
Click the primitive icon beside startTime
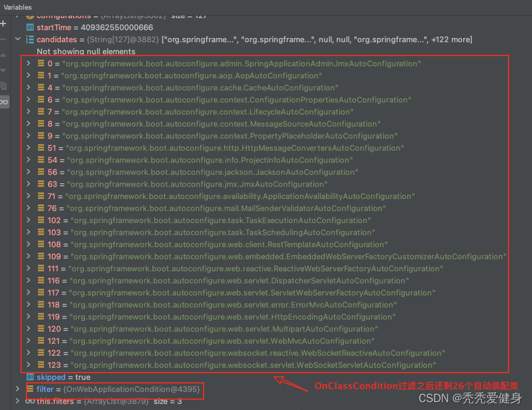(x=30, y=28)
